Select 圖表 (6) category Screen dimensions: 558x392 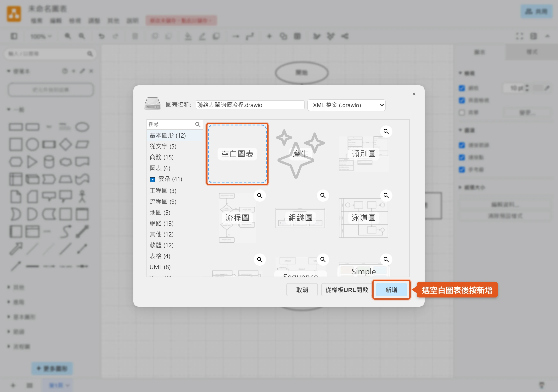tap(175, 168)
